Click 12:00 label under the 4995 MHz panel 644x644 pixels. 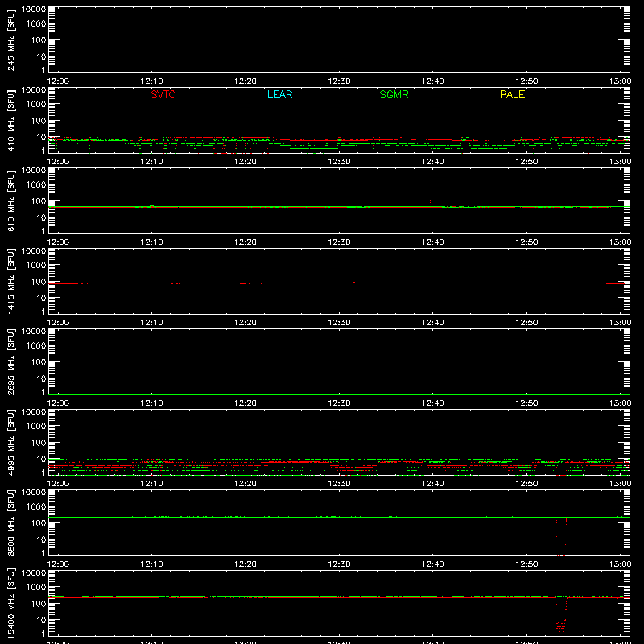pos(58,484)
